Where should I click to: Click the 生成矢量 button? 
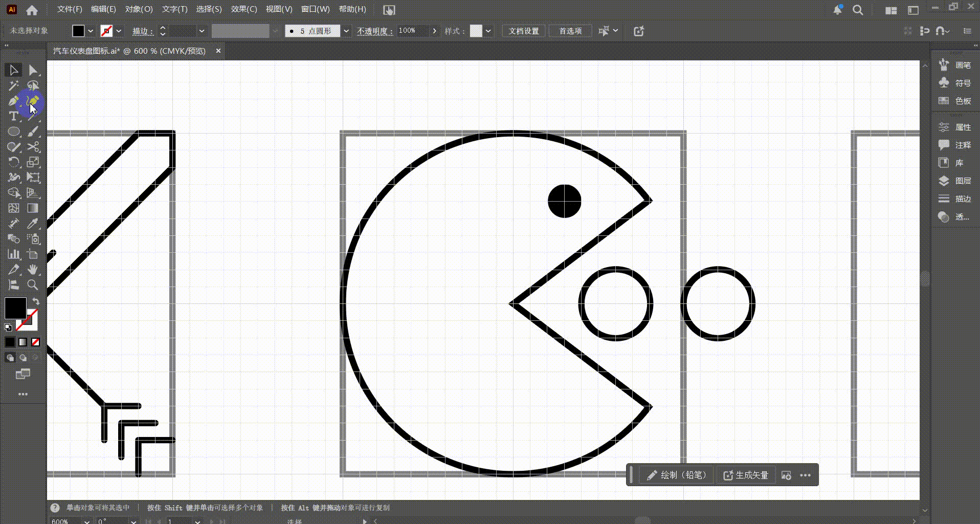(746, 475)
